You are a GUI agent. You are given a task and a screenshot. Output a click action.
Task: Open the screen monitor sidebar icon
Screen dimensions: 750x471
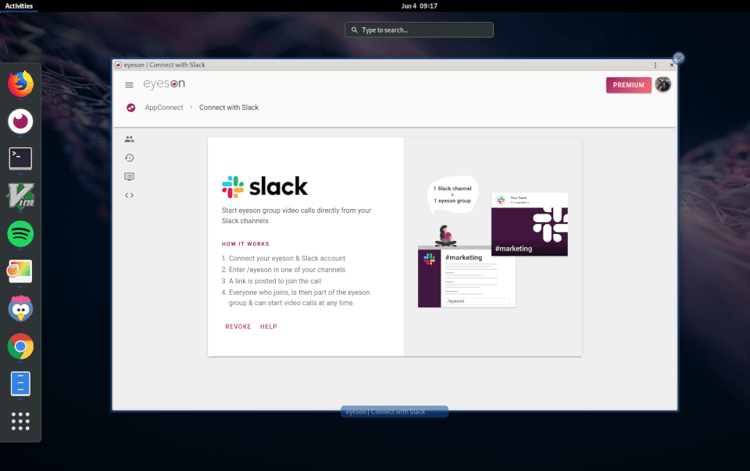pyautogui.click(x=129, y=176)
